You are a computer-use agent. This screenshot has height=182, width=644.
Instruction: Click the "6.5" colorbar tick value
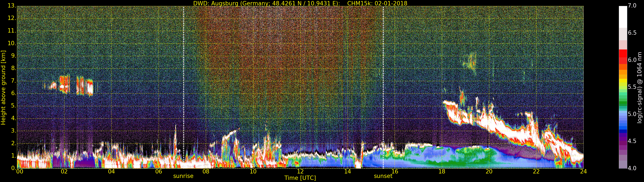tap(632, 33)
